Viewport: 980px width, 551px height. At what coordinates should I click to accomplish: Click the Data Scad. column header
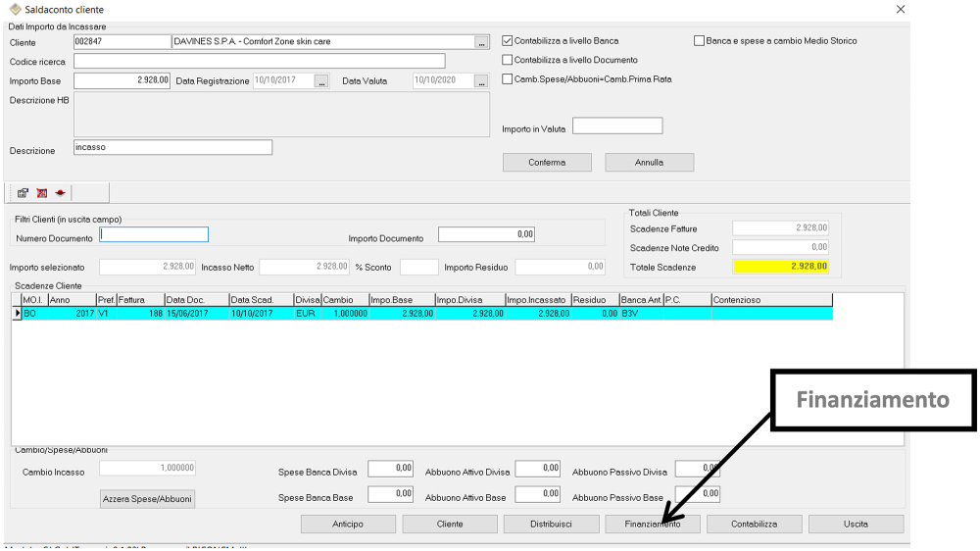[x=260, y=299]
